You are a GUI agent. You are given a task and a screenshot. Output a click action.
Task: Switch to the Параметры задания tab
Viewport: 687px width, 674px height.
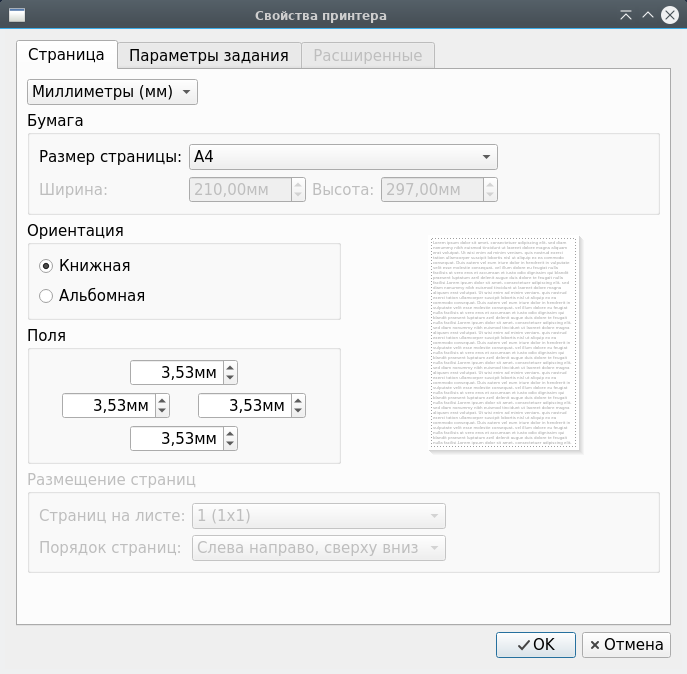(x=209, y=56)
